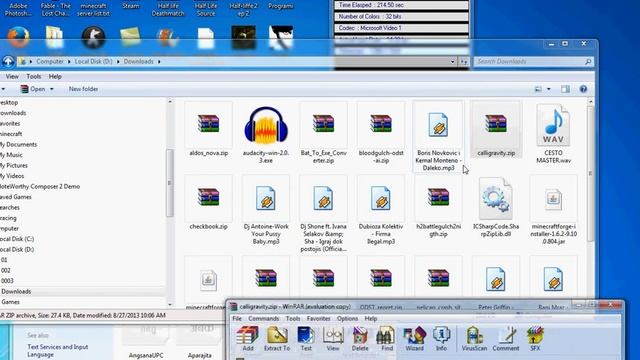This screenshot has height=360, width=640.
Task: Open WinRAR File menu
Action: pyautogui.click(x=237, y=318)
